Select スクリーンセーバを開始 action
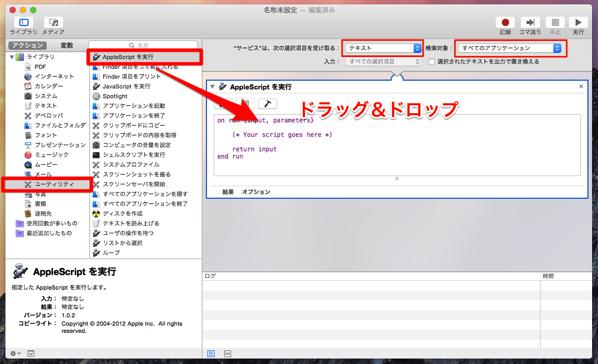598x364 pixels. click(x=133, y=184)
